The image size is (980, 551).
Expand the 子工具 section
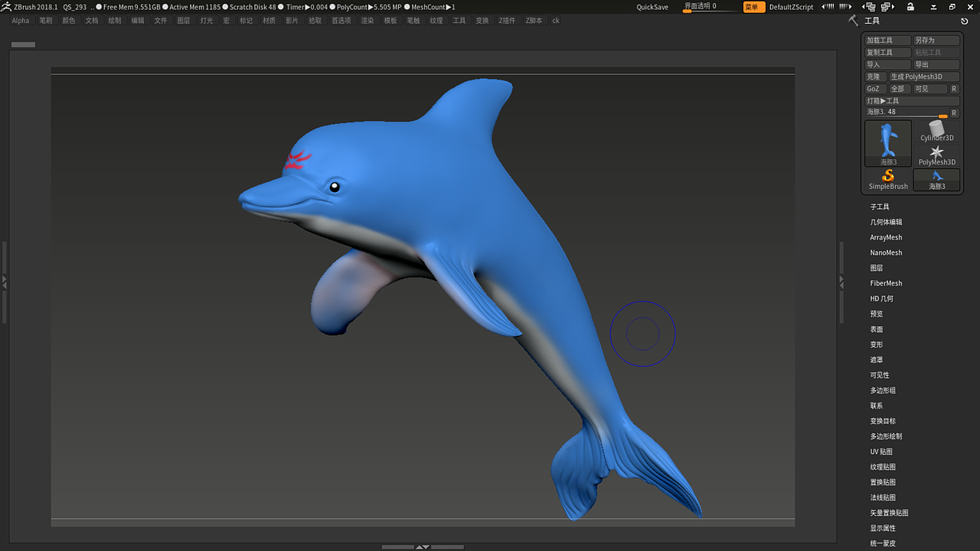tap(880, 207)
